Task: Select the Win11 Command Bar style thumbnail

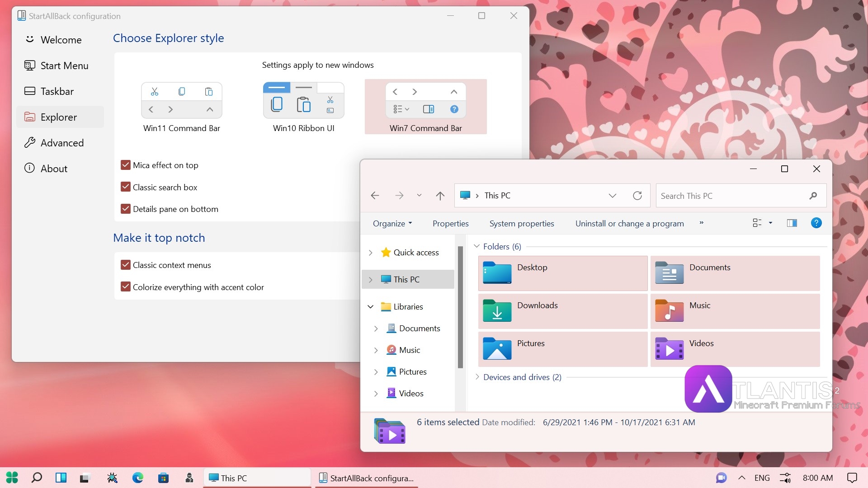Action: pos(182,100)
